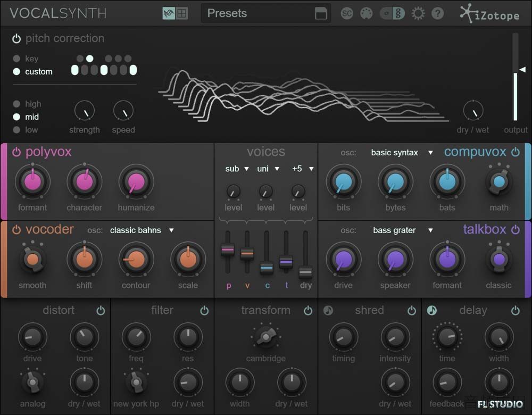Viewport: 532px width, 415px height.
Task: Click the polyvox formant knob
Action: point(32,181)
